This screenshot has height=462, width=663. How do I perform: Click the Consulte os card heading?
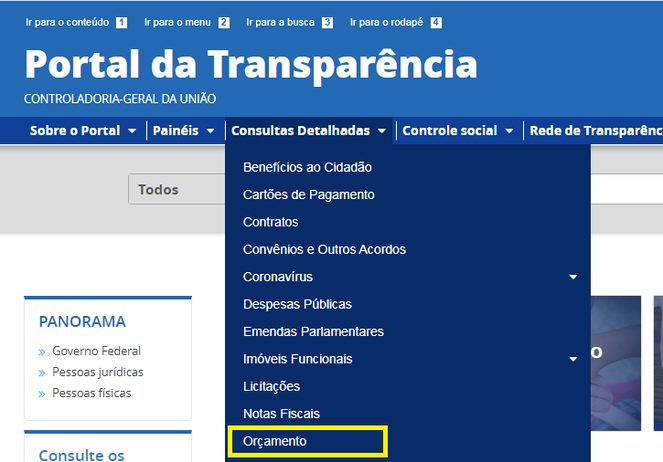82,455
